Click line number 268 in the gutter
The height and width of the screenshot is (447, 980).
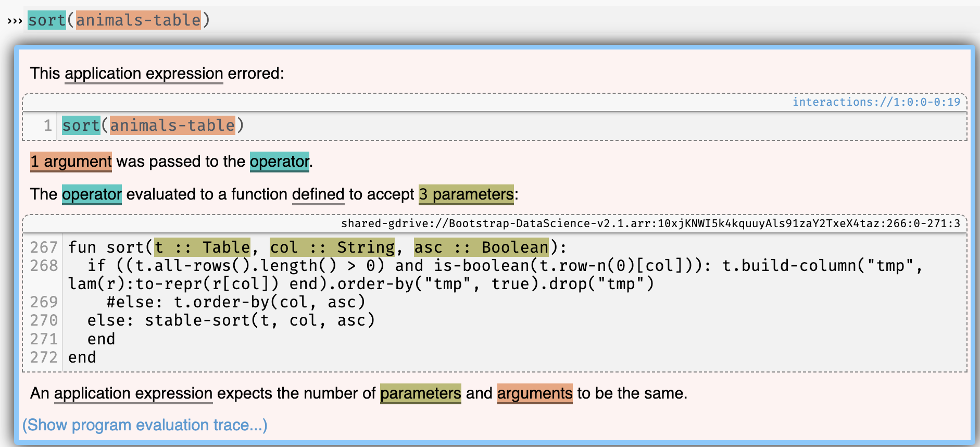pos(44,266)
